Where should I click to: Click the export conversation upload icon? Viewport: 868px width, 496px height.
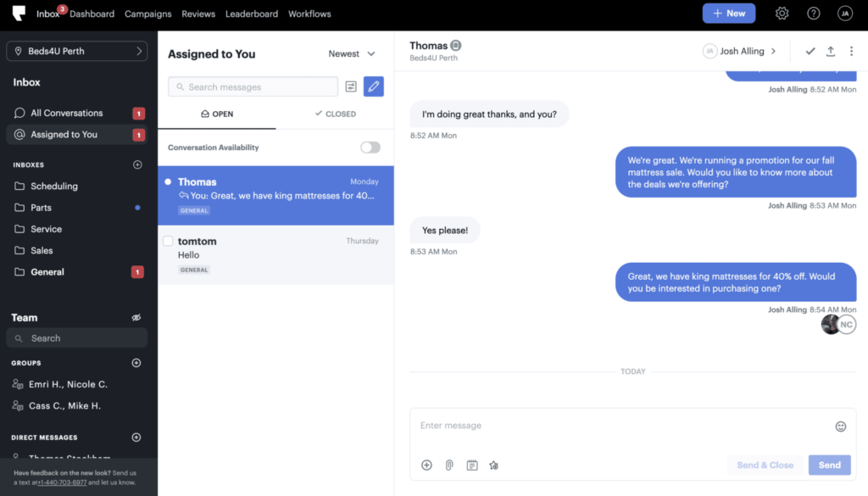coord(831,52)
